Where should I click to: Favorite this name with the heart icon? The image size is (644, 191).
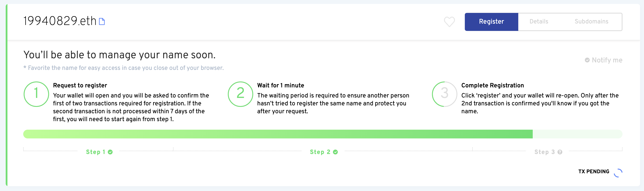[449, 22]
